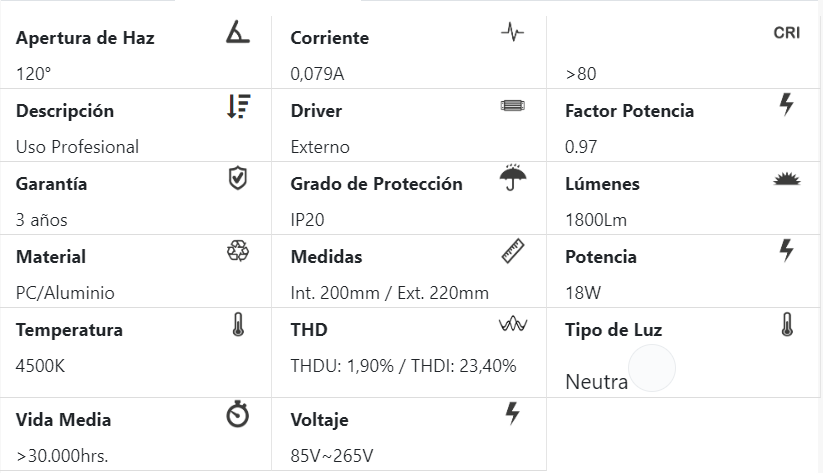Viewport: 823px width, 473px height.
Task: Click the lightning icon beside Voltaje
Action: (512, 414)
